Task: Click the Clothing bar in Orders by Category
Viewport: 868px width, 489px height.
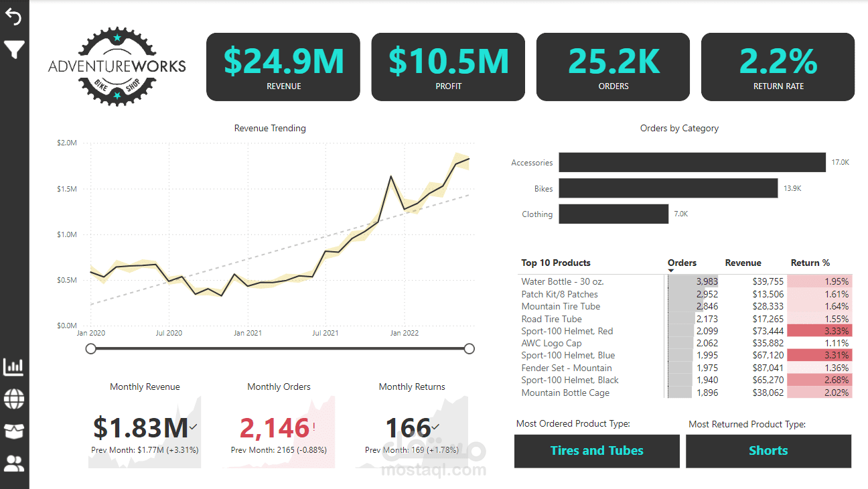Action: tap(613, 214)
